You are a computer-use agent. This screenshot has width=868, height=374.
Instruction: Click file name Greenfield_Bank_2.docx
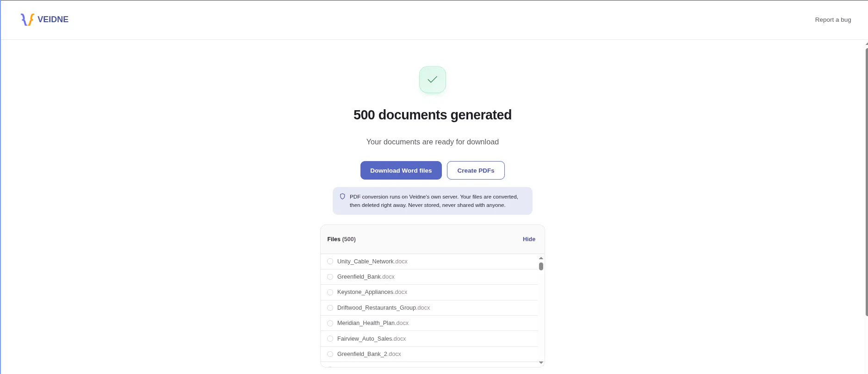369,354
